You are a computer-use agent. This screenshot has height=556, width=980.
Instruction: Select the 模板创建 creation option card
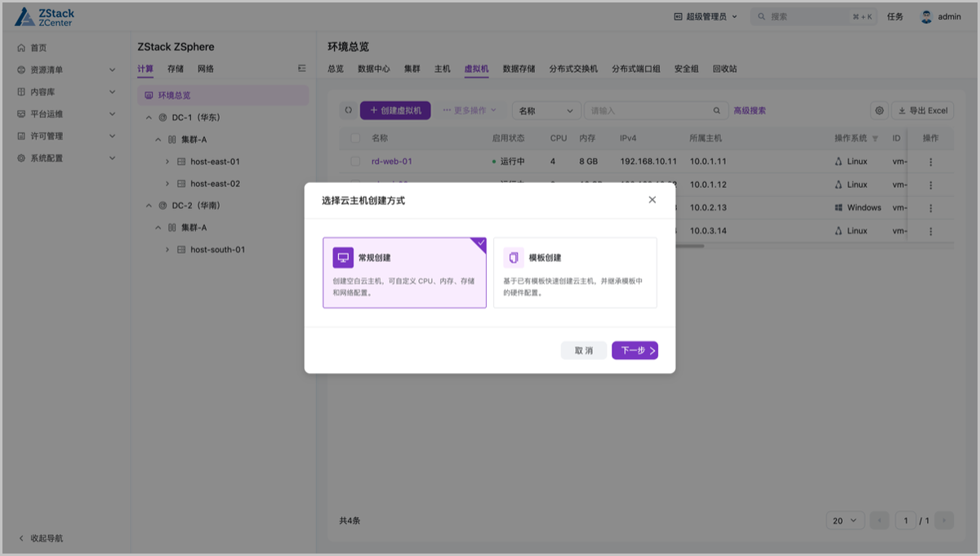point(575,273)
